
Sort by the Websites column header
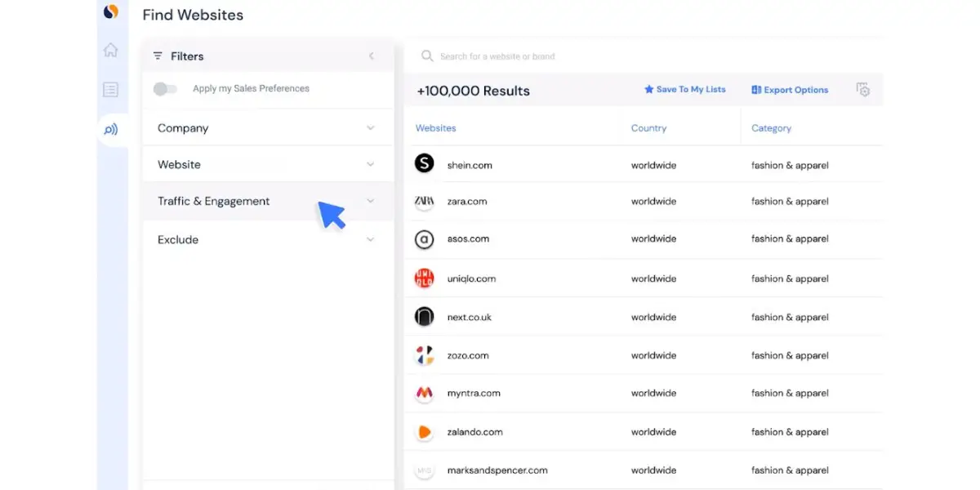tap(436, 128)
